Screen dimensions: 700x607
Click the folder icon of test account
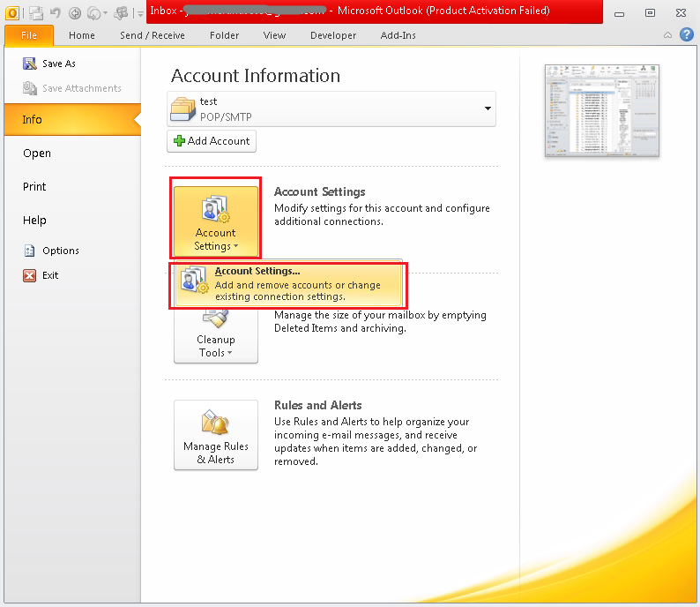[x=183, y=109]
